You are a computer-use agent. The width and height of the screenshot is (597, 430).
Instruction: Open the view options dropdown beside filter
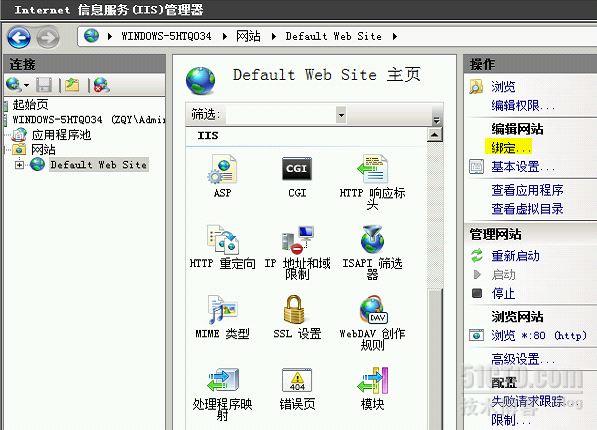(436, 120)
